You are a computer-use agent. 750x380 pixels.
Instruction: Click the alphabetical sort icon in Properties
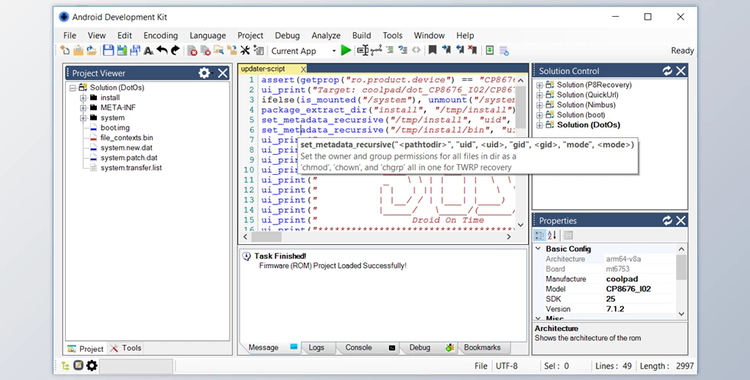552,235
